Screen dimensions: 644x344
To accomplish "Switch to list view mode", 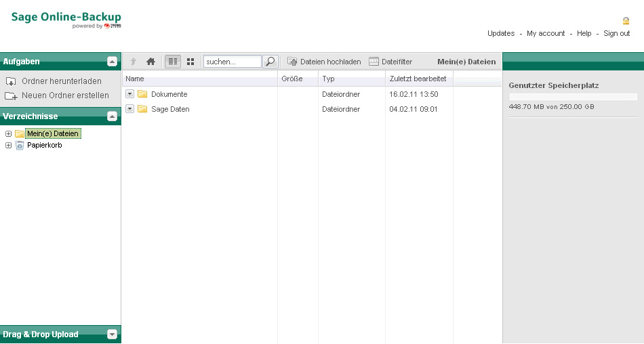I will 173,62.
